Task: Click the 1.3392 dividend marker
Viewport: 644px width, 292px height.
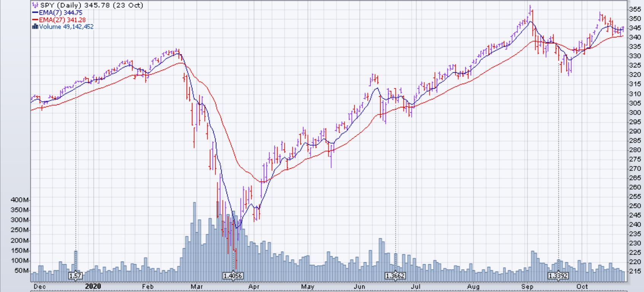Action: pyautogui.click(x=558, y=276)
